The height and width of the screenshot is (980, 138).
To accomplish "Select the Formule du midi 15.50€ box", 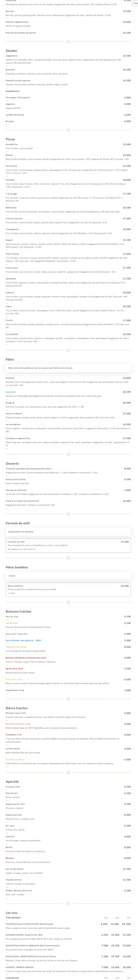I will 68,545.
